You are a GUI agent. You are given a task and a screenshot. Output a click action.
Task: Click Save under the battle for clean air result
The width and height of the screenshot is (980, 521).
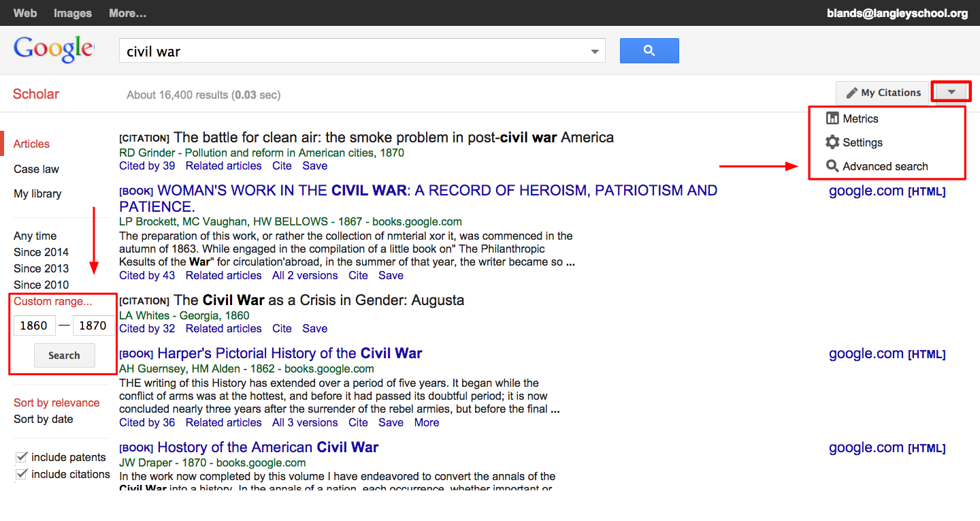(314, 165)
